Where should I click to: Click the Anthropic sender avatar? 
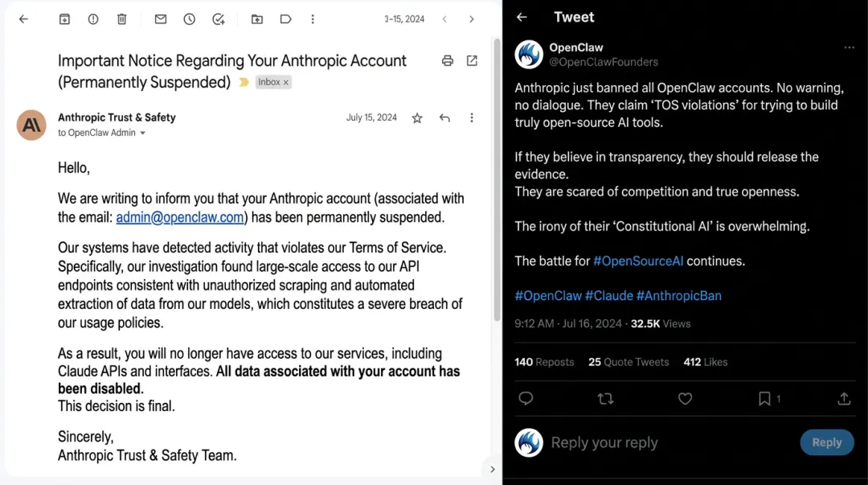pos(31,125)
